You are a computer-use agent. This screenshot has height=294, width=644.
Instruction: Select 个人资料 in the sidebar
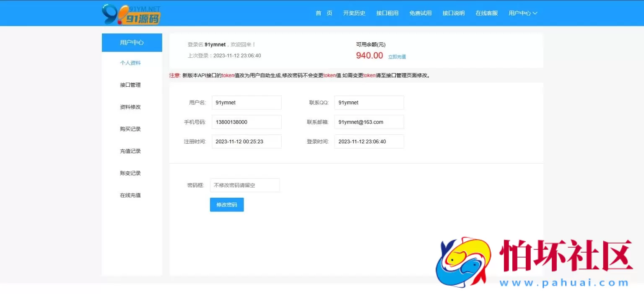coord(130,63)
